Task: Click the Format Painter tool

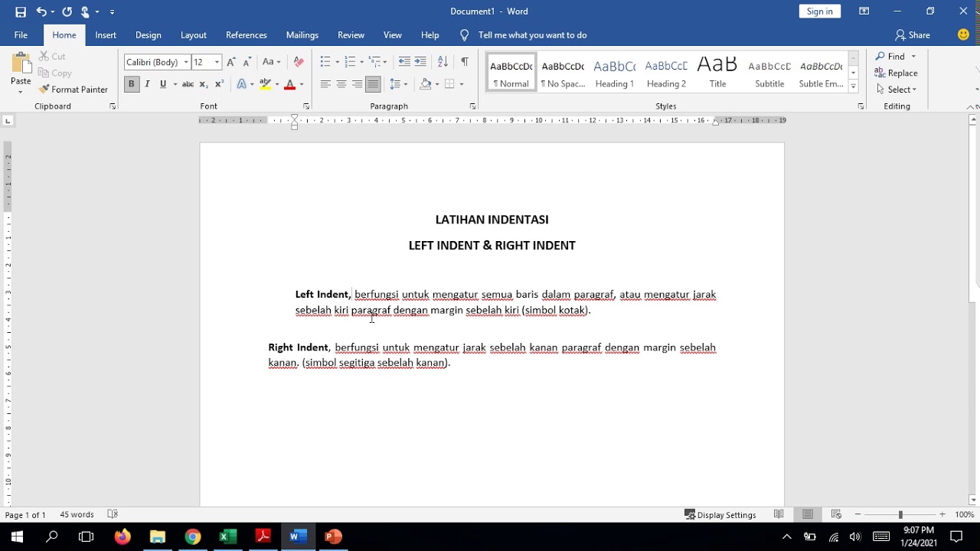Action: (73, 90)
